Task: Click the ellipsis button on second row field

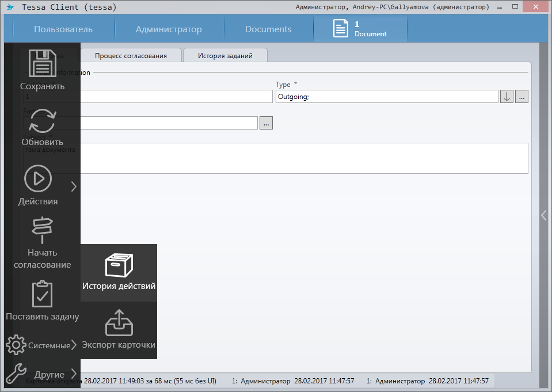Action: (266, 123)
